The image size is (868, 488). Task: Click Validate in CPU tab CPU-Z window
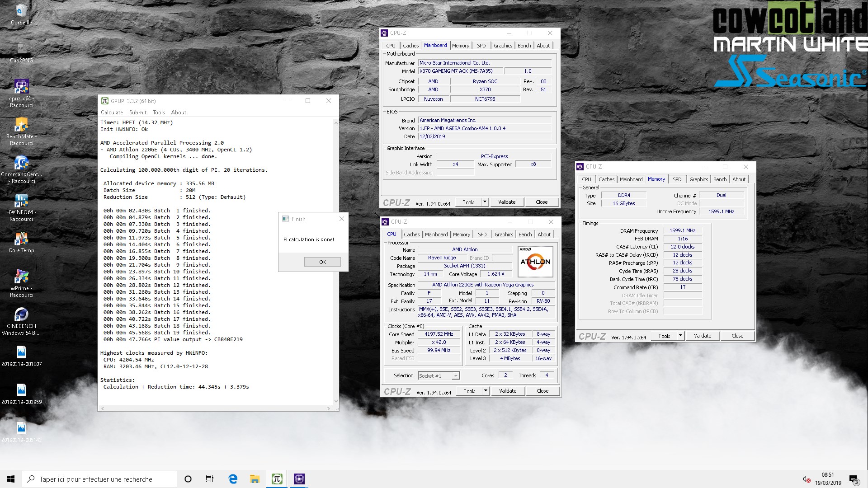tap(508, 391)
